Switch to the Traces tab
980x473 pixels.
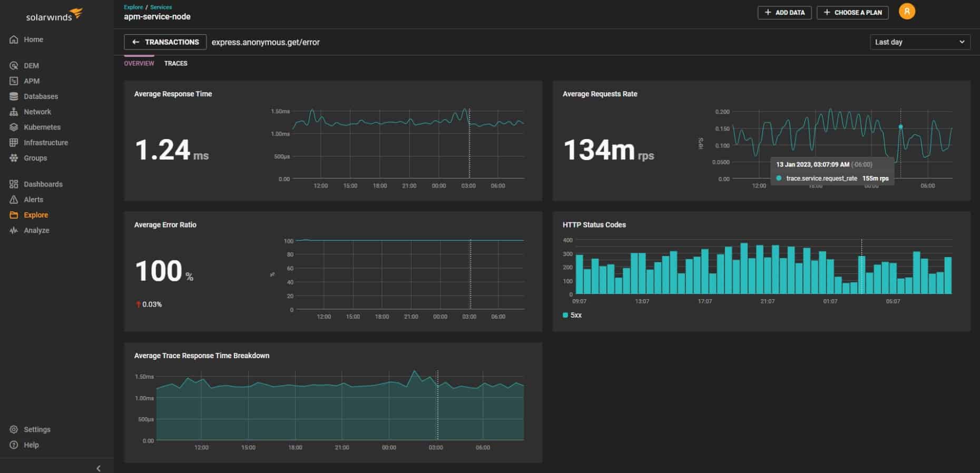175,63
